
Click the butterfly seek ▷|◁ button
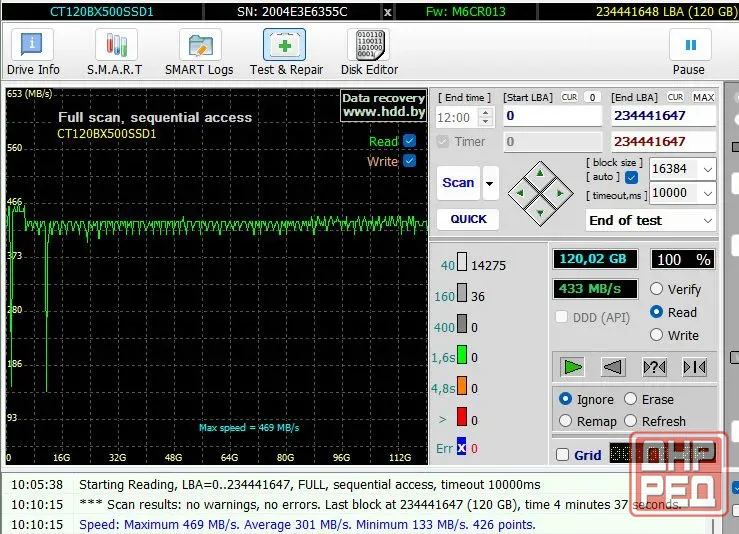tap(695, 366)
